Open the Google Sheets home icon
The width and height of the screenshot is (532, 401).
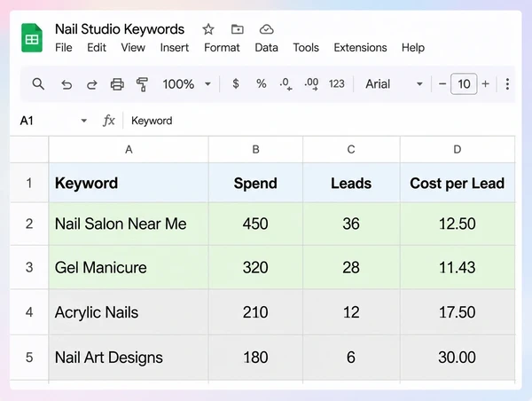pos(32,37)
